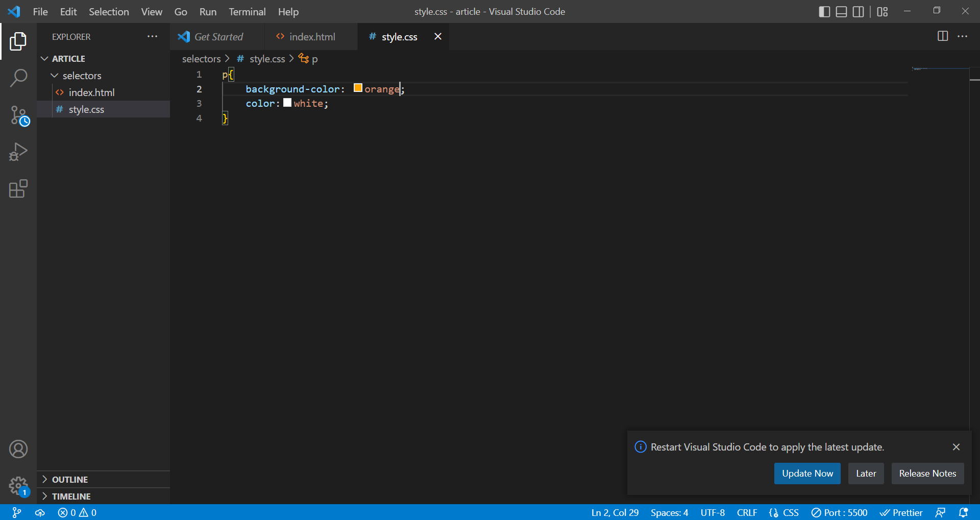Click the feedback icon in status bar
Viewport: 980px width, 520px height.
[940, 512]
